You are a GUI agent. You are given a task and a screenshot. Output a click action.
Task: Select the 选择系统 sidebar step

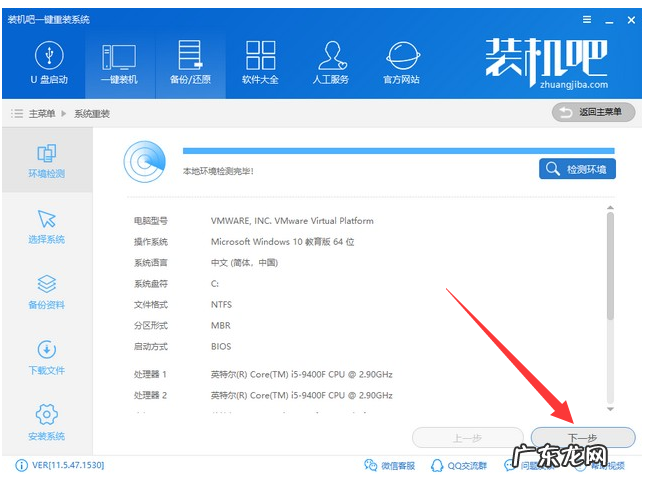(47, 227)
